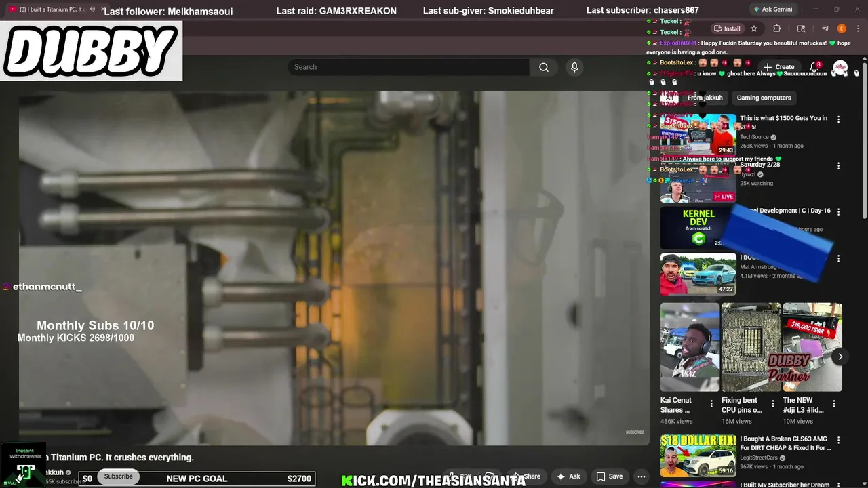868x488 pixels.
Task: Open options menu for the Mat Armstrong video
Action: point(838,259)
